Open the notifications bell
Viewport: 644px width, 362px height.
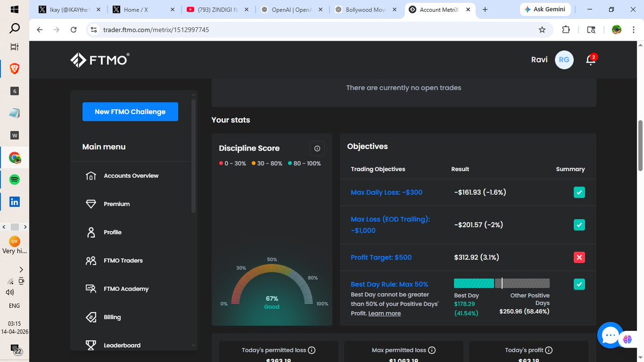[x=591, y=60]
